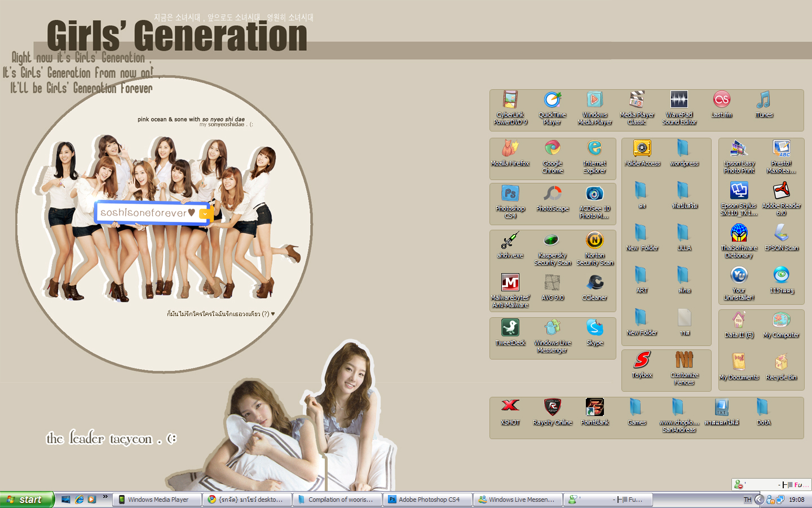
Task: Open Mozilla Firefox desktop icon
Action: (510, 153)
